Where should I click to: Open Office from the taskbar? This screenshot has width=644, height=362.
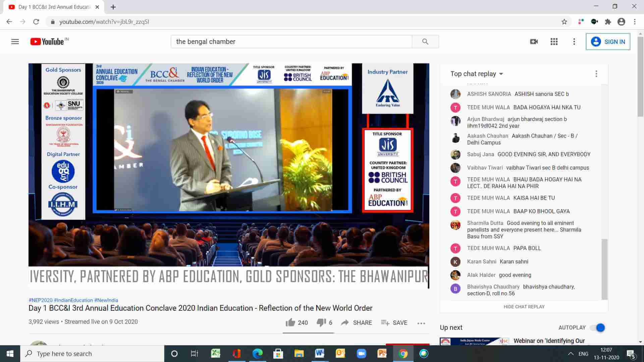pos(237,354)
